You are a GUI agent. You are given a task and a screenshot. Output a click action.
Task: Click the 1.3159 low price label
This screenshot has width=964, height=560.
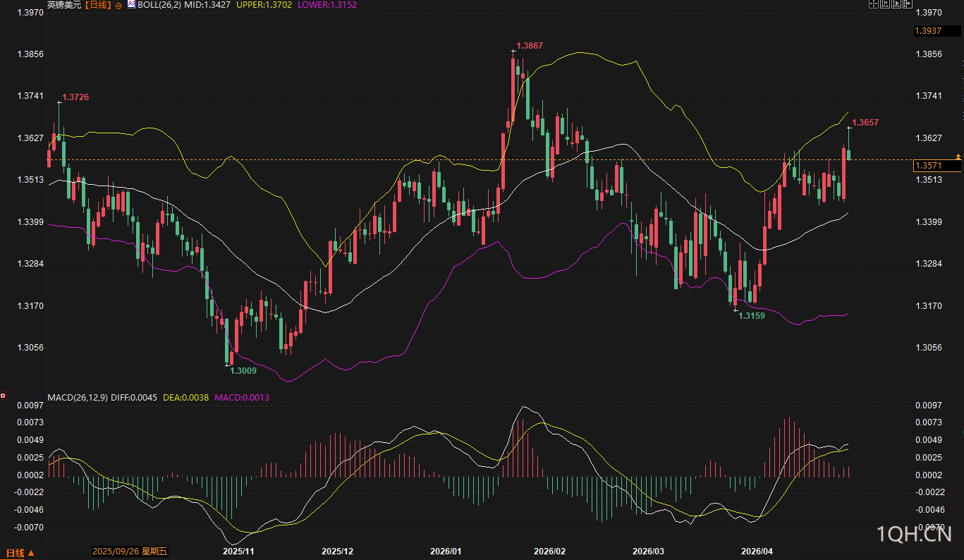coord(752,316)
